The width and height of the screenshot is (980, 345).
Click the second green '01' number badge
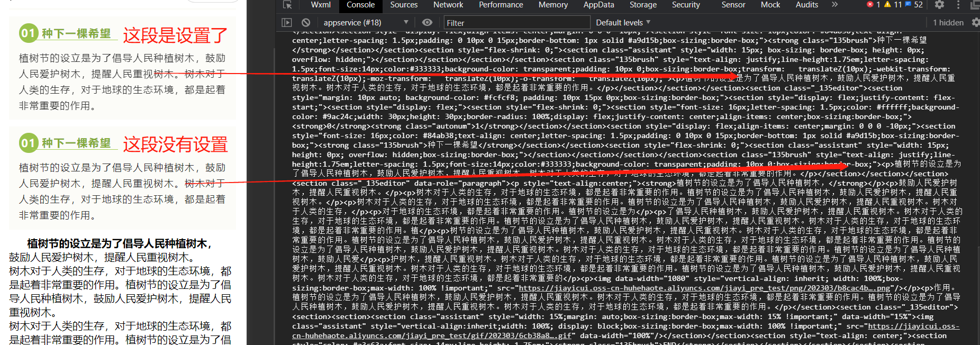coord(28,143)
